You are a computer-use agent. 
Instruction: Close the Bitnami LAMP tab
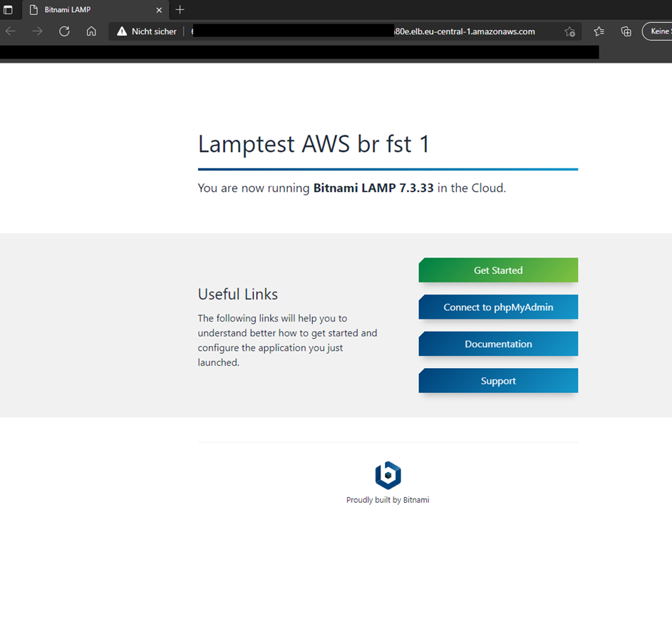pyautogui.click(x=159, y=10)
